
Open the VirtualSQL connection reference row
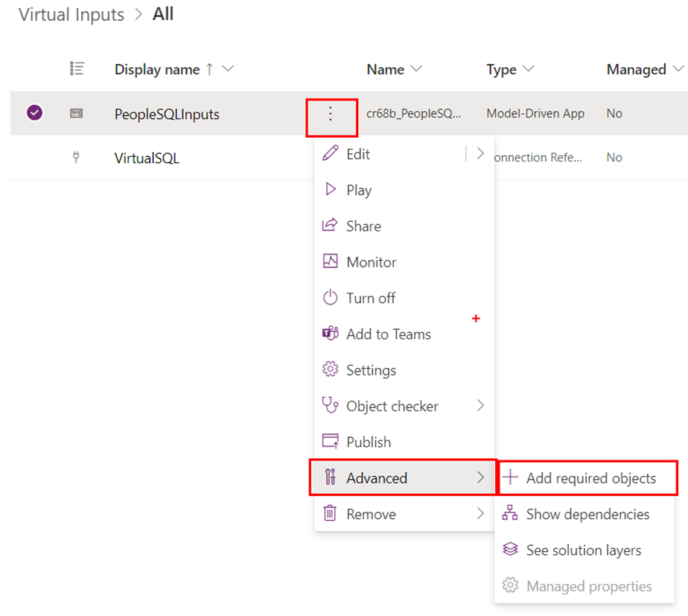(147, 158)
